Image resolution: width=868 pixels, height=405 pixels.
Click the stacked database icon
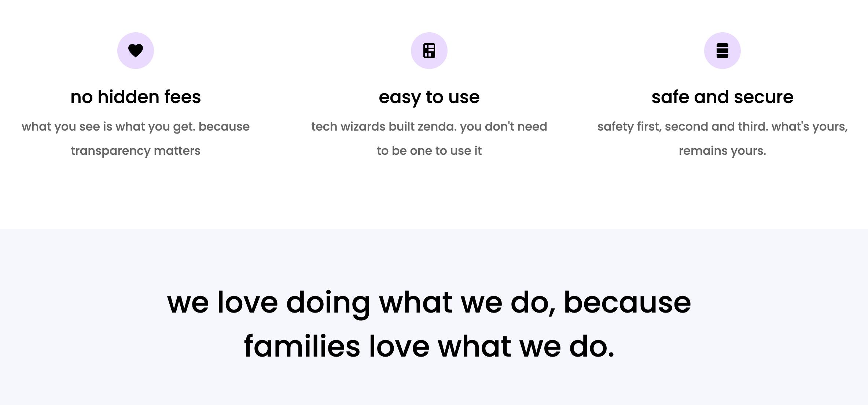[x=722, y=51]
